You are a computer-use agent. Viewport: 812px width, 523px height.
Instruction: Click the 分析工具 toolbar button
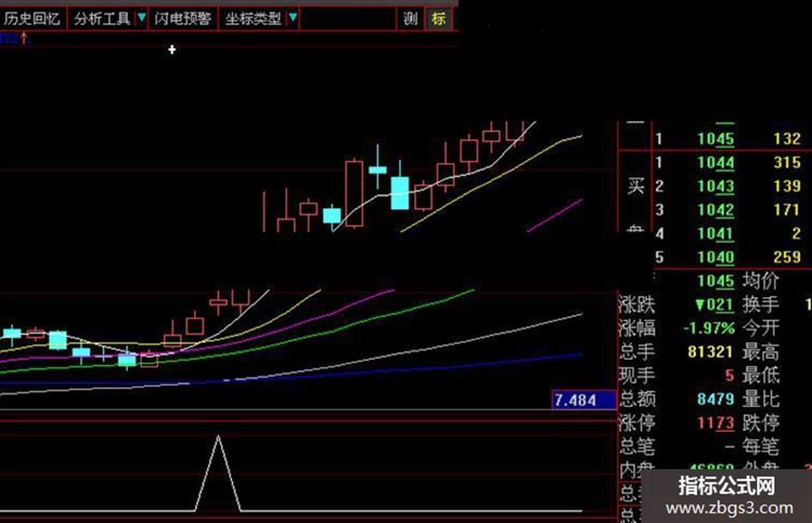pyautogui.click(x=102, y=19)
